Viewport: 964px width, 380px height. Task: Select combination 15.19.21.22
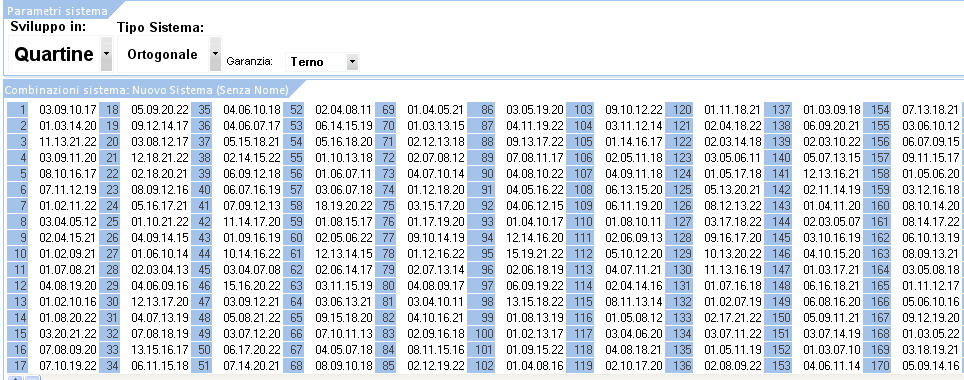[x=535, y=254]
